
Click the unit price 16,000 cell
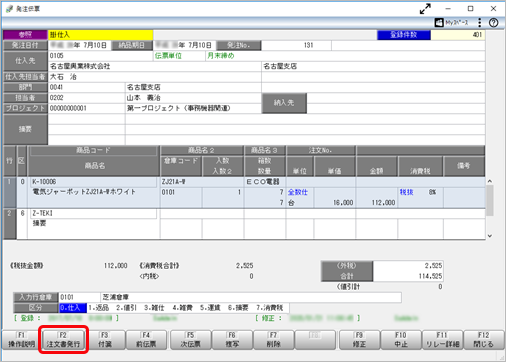pos(335,202)
